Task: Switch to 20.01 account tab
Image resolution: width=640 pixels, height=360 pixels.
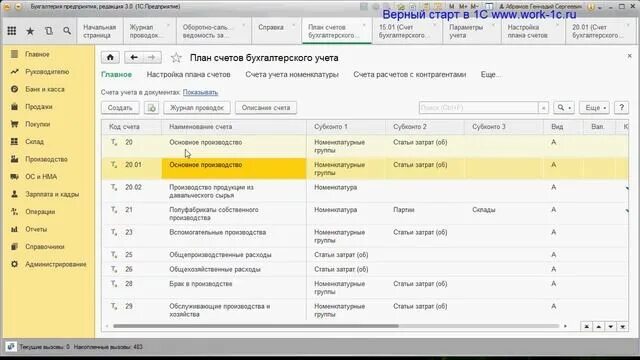Action: [600, 31]
